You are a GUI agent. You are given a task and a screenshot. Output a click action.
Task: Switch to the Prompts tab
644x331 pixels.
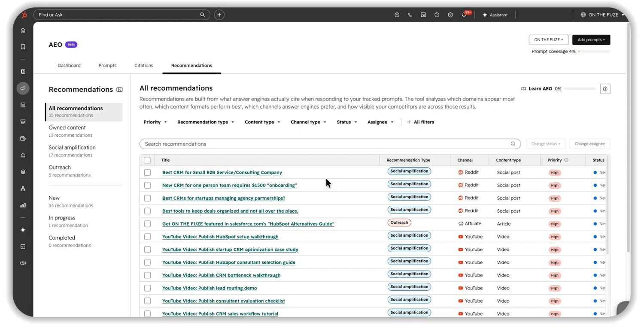pyautogui.click(x=107, y=66)
